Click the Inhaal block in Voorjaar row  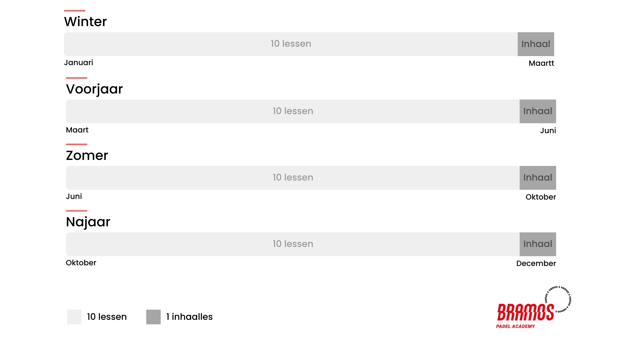pyautogui.click(x=537, y=111)
